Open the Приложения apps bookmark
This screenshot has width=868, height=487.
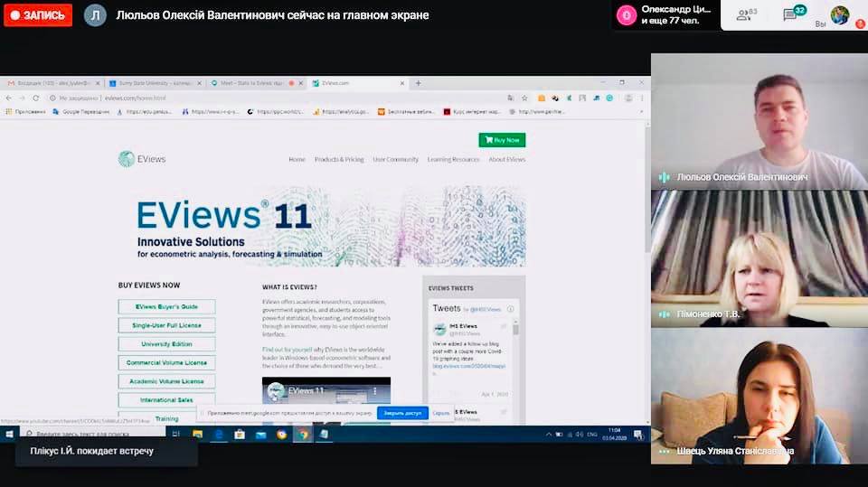25,112
